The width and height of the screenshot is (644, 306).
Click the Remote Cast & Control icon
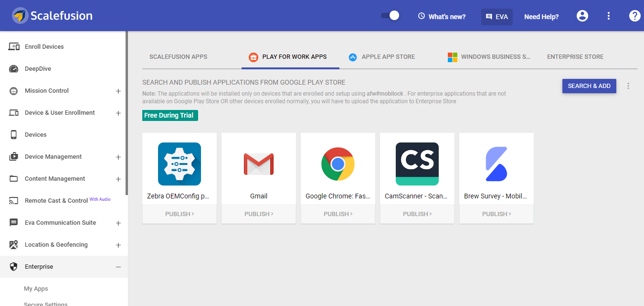pos(14,201)
